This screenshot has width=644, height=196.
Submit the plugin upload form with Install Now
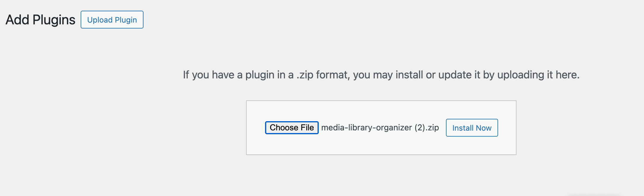[x=472, y=128]
